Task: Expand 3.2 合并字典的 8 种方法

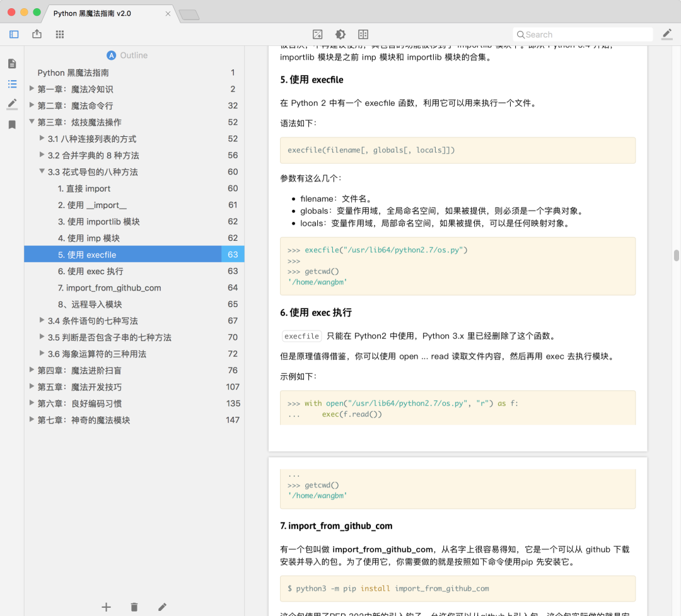Action: coord(42,154)
